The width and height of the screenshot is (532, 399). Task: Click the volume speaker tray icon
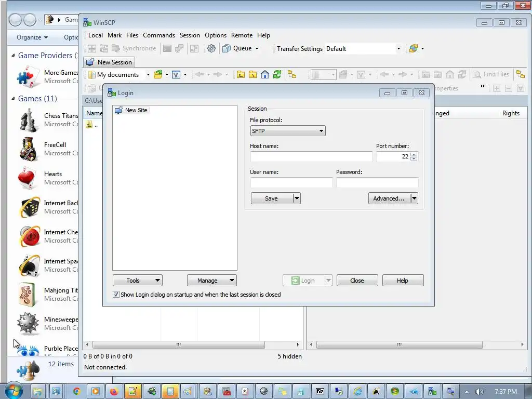(x=479, y=392)
